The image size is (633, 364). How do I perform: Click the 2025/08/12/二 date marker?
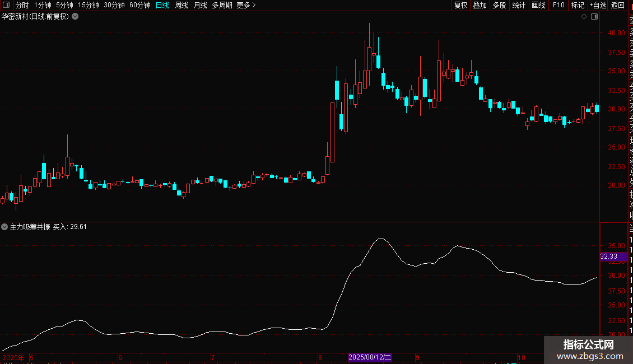coord(370,357)
